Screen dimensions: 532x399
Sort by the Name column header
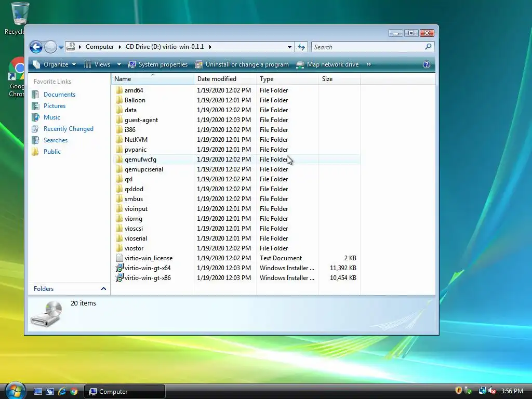pyautogui.click(x=152, y=79)
